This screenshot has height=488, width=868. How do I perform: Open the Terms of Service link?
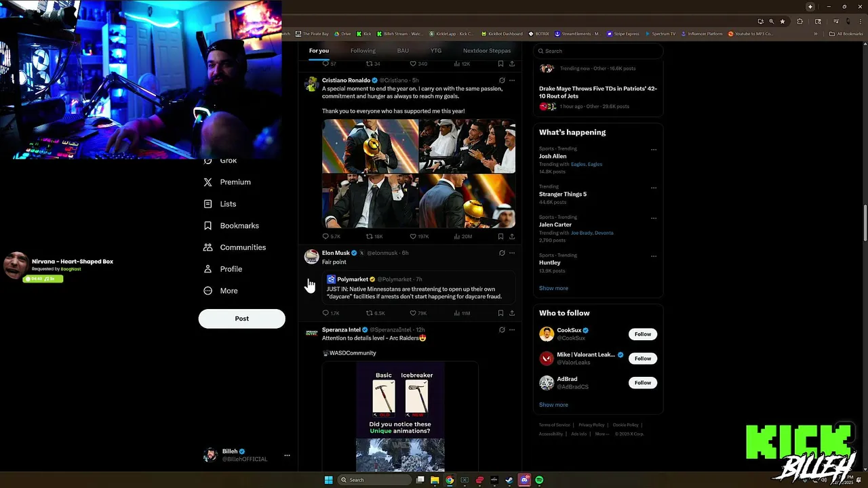[x=554, y=425]
